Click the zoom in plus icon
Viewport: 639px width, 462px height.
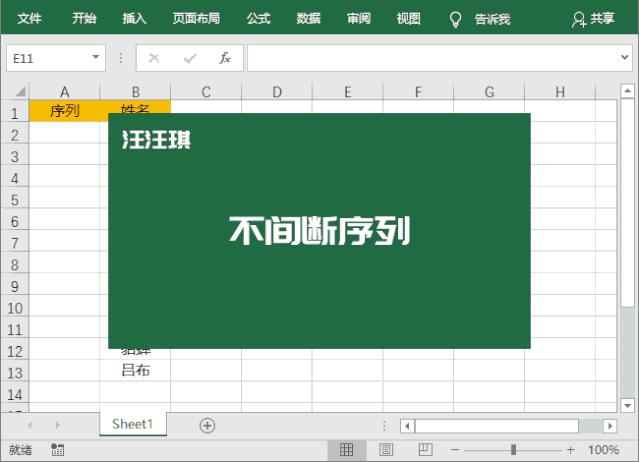coord(573,450)
